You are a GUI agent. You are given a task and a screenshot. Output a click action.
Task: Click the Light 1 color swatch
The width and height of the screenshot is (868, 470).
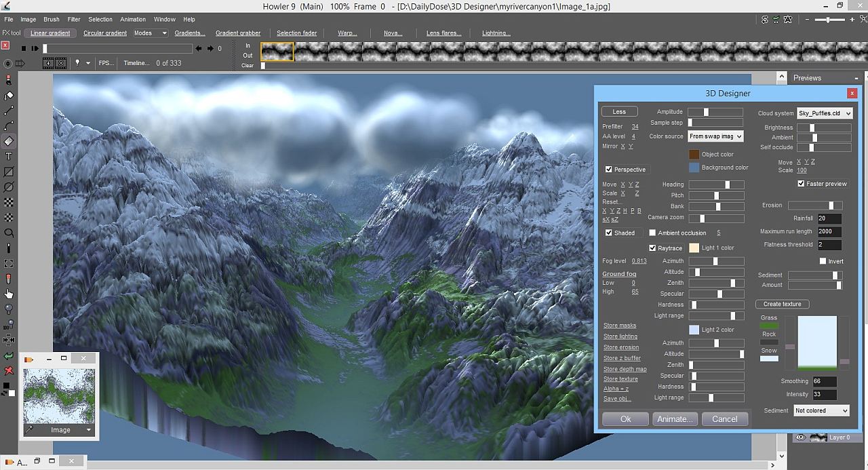click(x=694, y=248)
